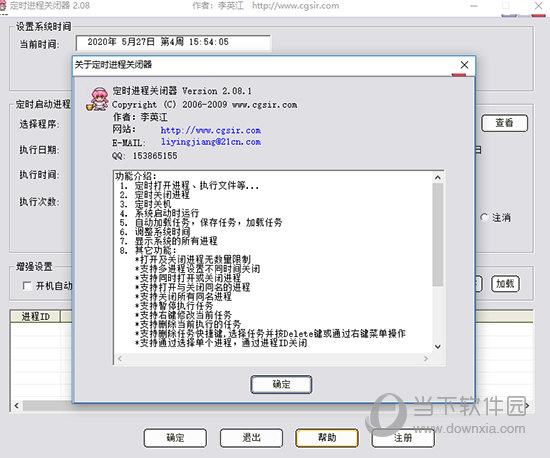
Task: Click the liyingjiang@21cn.com email link
Action: coord(211,142)
